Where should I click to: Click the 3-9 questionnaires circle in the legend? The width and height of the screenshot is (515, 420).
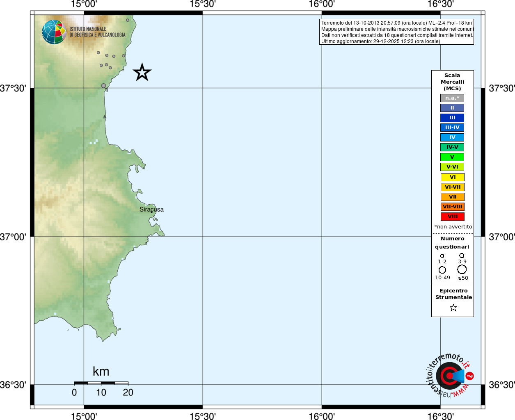tap(462, 256)
